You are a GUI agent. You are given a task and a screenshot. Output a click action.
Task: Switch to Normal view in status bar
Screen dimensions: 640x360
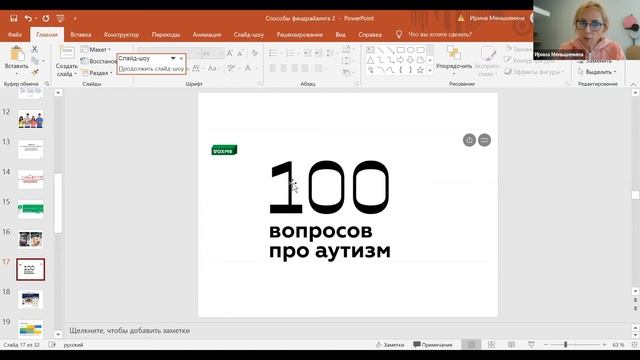pos(471,345)
